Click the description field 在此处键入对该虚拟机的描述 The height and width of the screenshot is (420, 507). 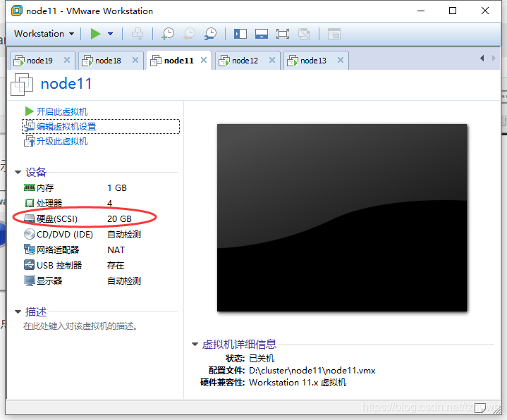tap(80, 326)
